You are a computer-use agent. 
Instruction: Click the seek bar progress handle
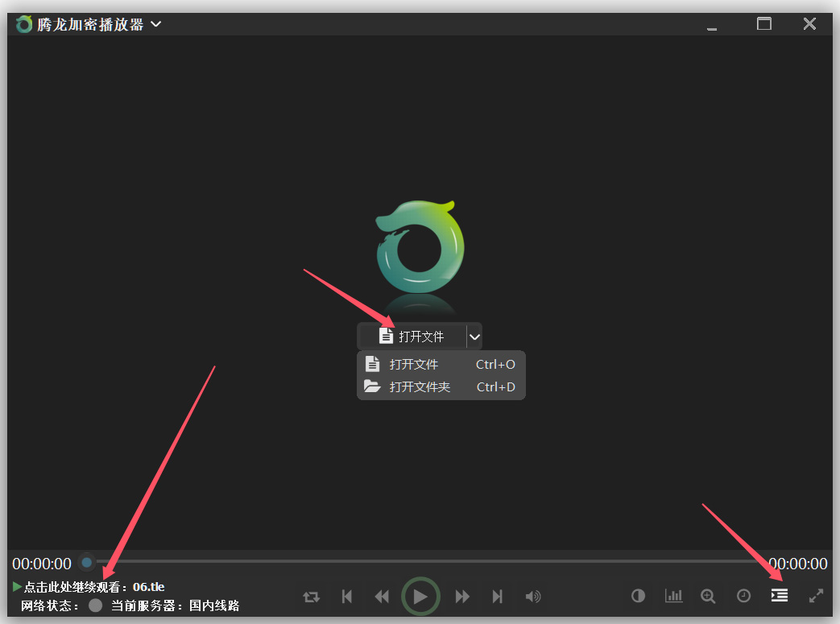86,563
